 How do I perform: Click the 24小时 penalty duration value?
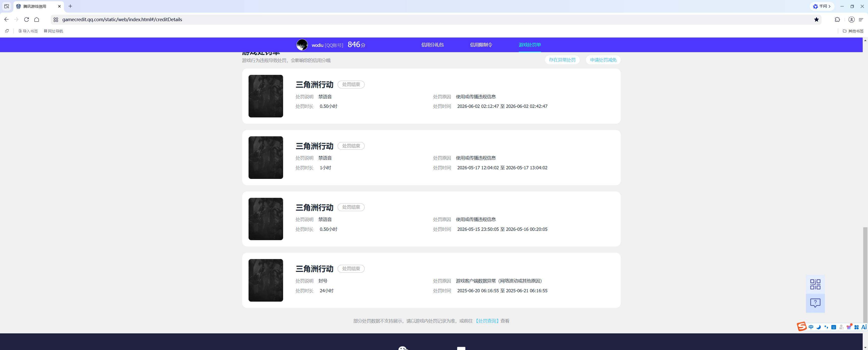click(x=327, y=291)
